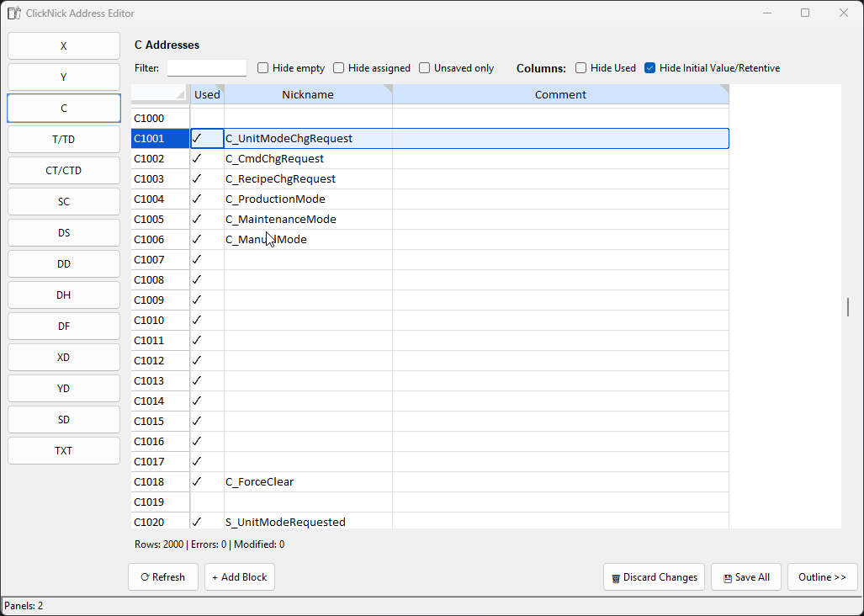This screenshot has height=616, width=864.
Task: Click the ClickNick app icon in title bar
Action: pyautogui.click(x=14, y=13)
